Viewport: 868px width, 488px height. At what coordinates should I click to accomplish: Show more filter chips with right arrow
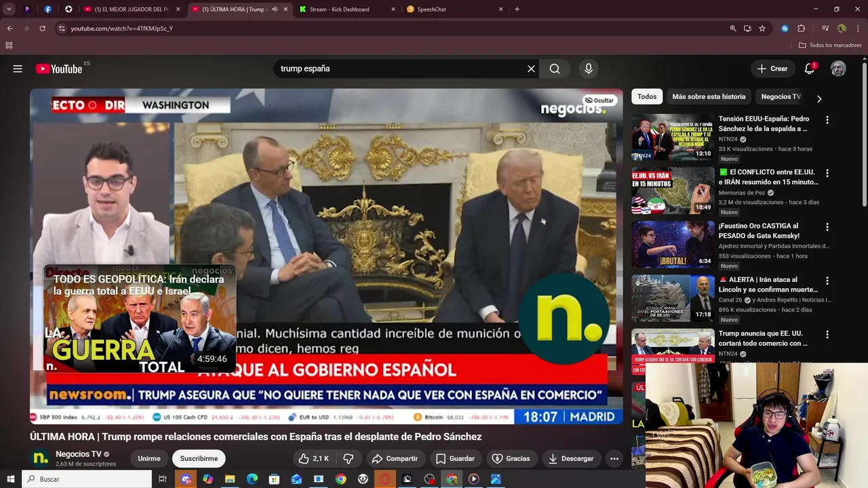[x=819, y=98]
